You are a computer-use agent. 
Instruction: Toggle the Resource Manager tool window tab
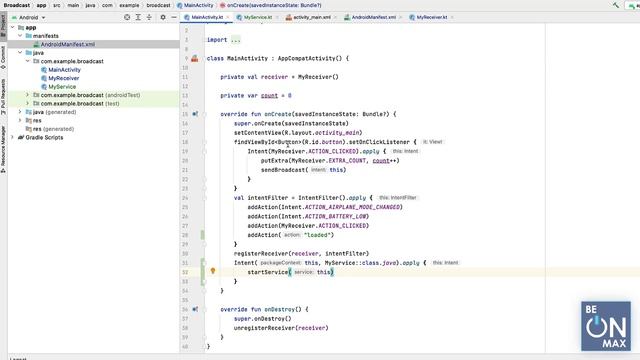point(3,149)
